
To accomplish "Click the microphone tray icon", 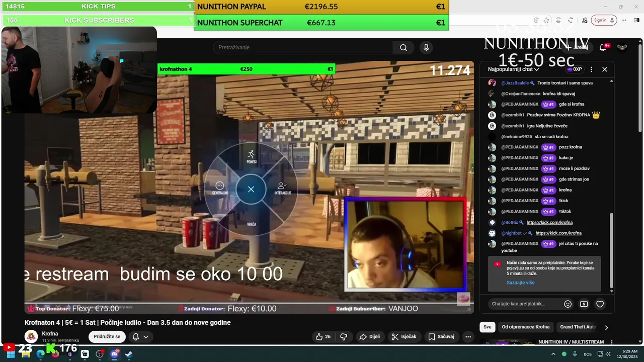I will (x=575, y=354).
